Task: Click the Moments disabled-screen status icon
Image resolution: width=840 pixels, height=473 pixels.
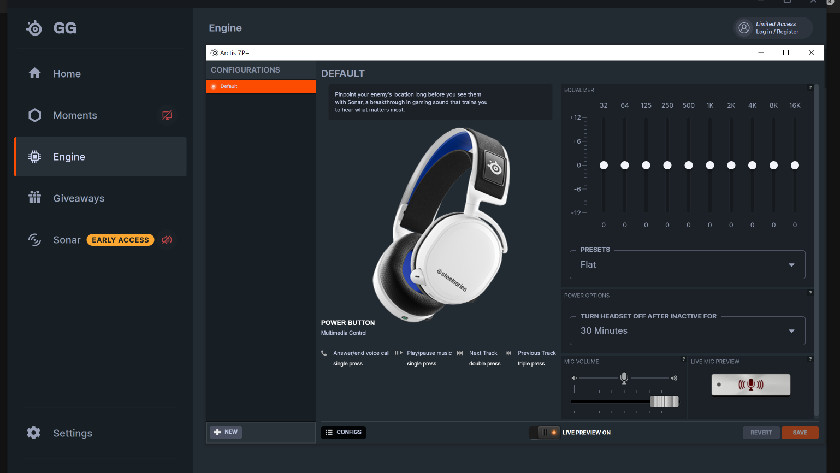Action: (x=167, y=115)
